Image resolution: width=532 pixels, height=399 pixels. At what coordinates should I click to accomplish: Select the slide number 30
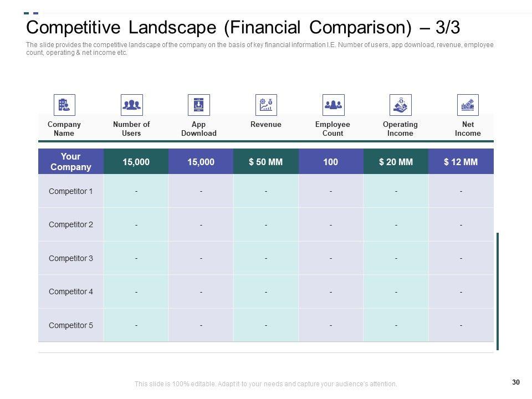516,381
